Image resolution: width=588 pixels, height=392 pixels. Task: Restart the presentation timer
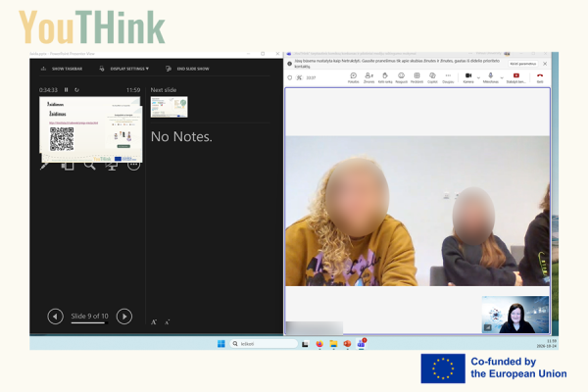pos(76,89)
